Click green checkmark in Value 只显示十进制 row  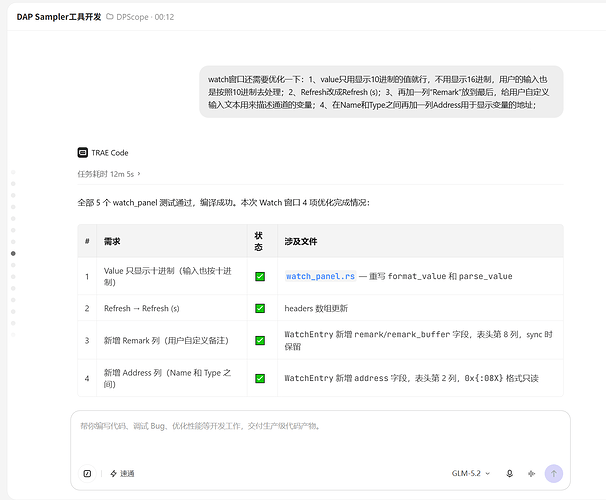[x=260, y=276]
